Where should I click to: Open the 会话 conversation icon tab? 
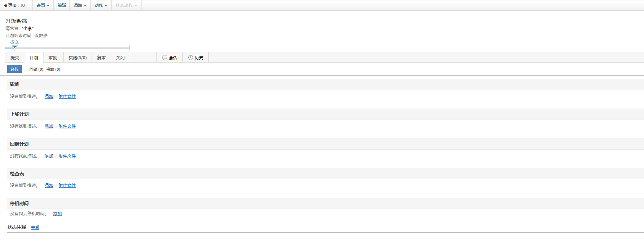pos(169,58)
